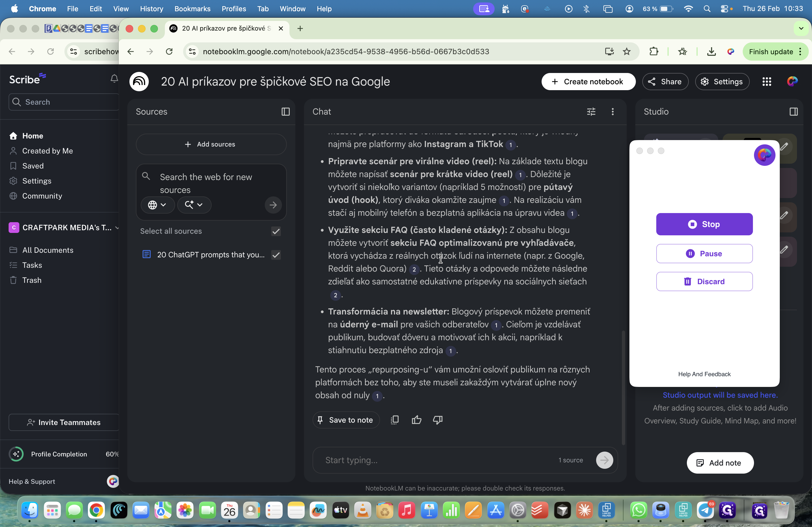Click the Save to note button
The width and height of the screenshot is (812, 527).
pyautogui.click(x=345, y=420)
